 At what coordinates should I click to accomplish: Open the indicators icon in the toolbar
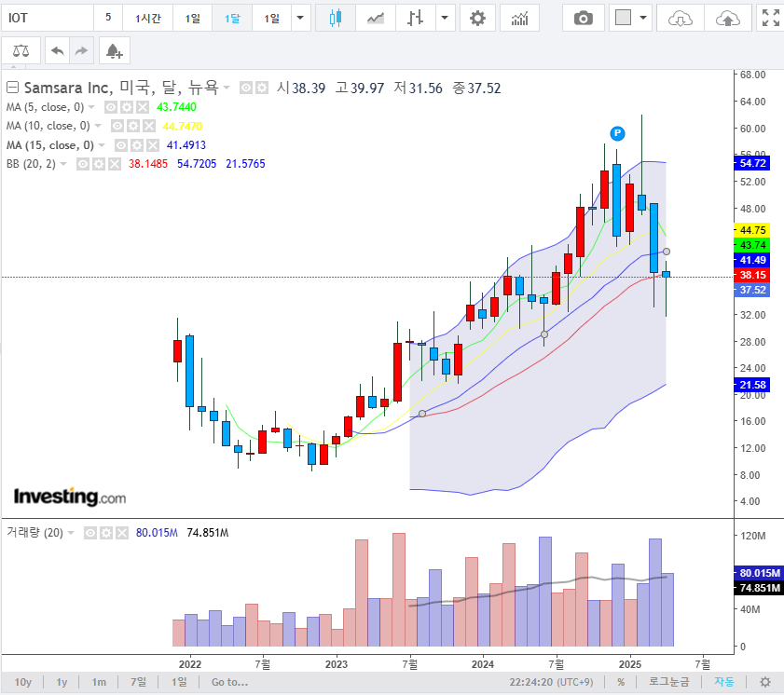(x=519, y=19)
